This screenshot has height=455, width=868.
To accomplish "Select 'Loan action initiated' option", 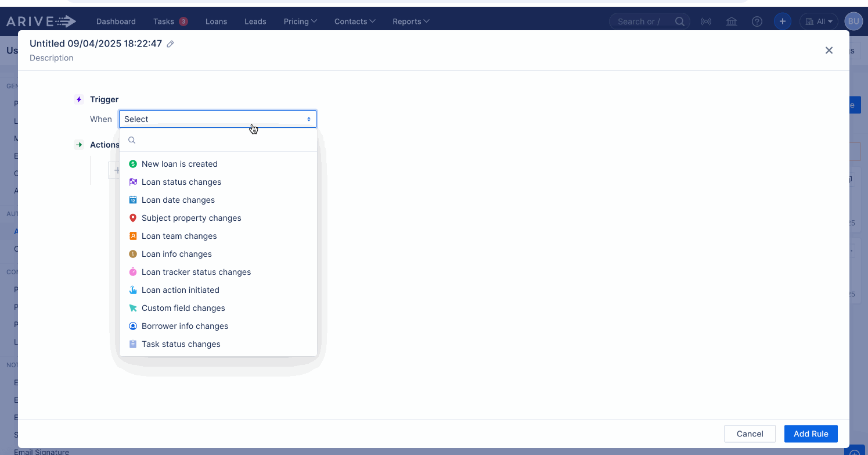I will point(218,290).
